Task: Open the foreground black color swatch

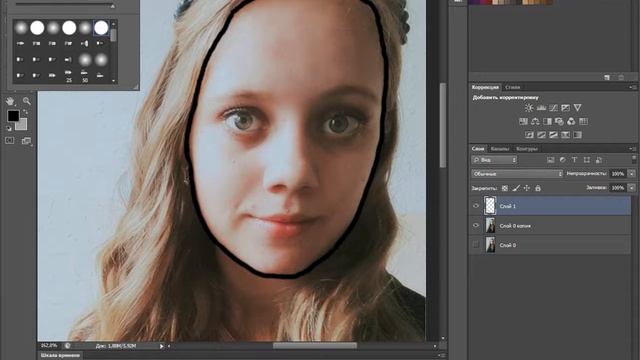Action: 13,116
